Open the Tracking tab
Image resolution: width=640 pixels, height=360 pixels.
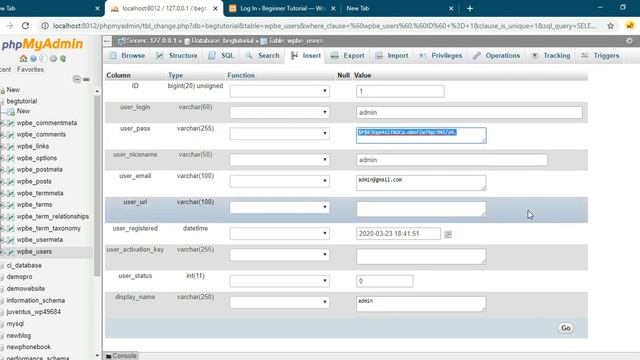click(551, 56)
